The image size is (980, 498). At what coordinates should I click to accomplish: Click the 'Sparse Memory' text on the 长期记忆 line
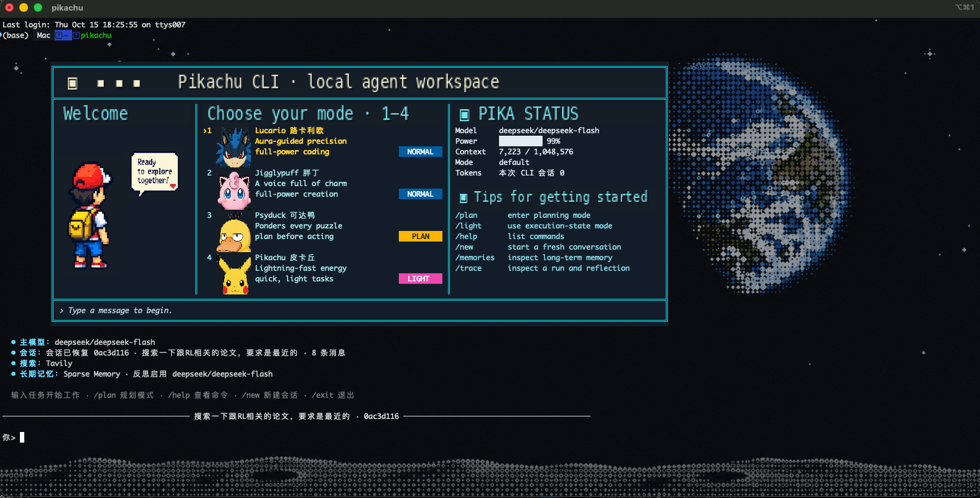[x=91, y=374]
